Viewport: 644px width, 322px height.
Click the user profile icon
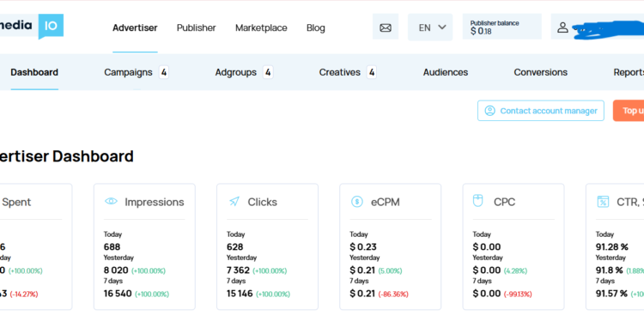click(562, 27)
